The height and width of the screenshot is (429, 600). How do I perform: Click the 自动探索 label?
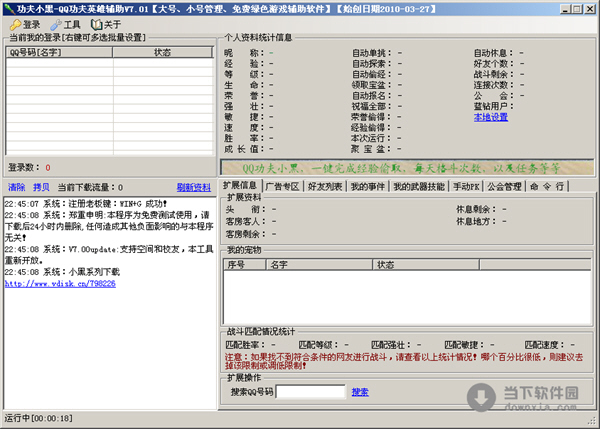pyautogui.click(x=372, y=64)
